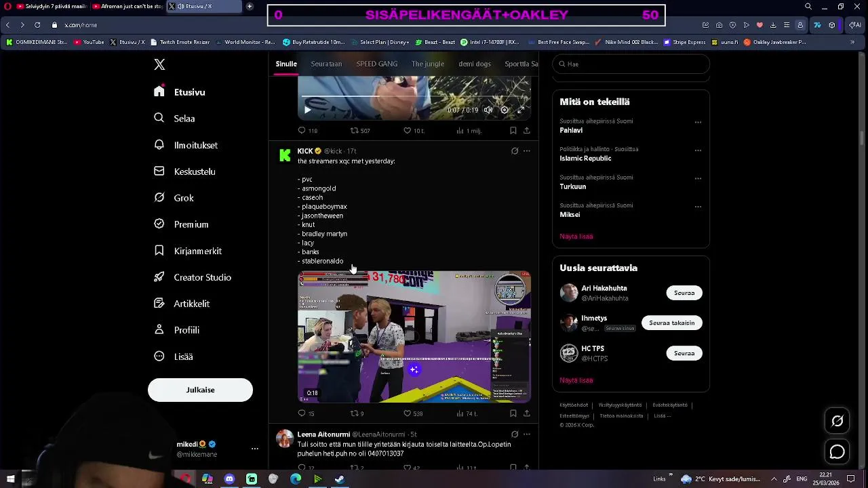868x488 pixels.
Task: Open Etusivu home in sidebar
Action: point(180,92)
